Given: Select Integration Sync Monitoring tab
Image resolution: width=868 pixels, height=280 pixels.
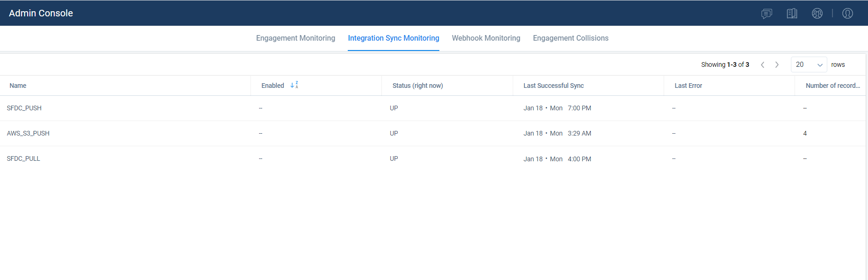Looking at the screenshot, I should [393, 38].
